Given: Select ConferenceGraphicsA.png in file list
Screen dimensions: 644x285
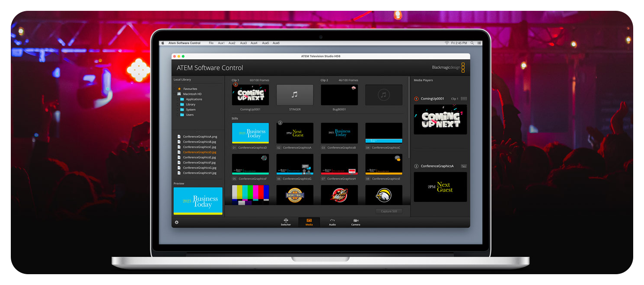Looking at the screenshot, I should click(199, 136).
